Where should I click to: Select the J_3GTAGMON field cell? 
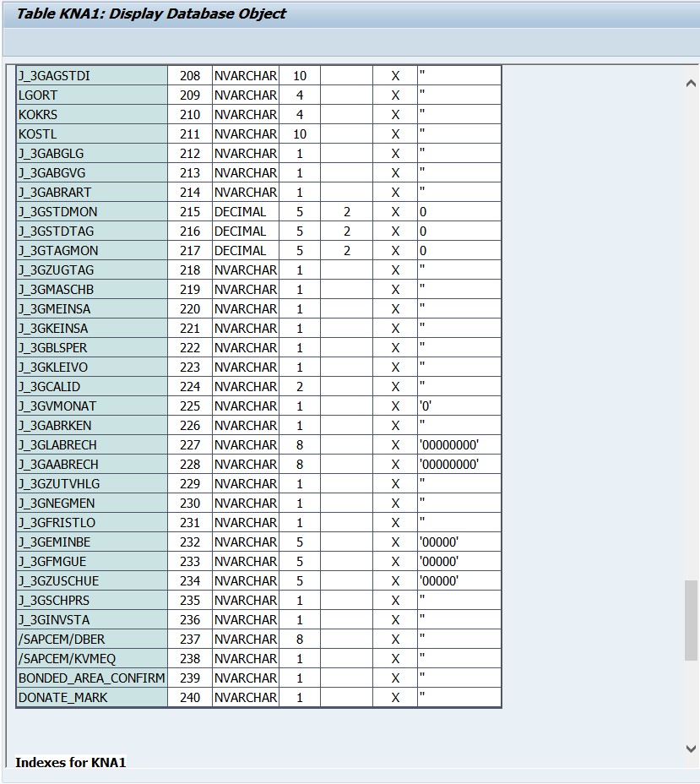(92, 251)
